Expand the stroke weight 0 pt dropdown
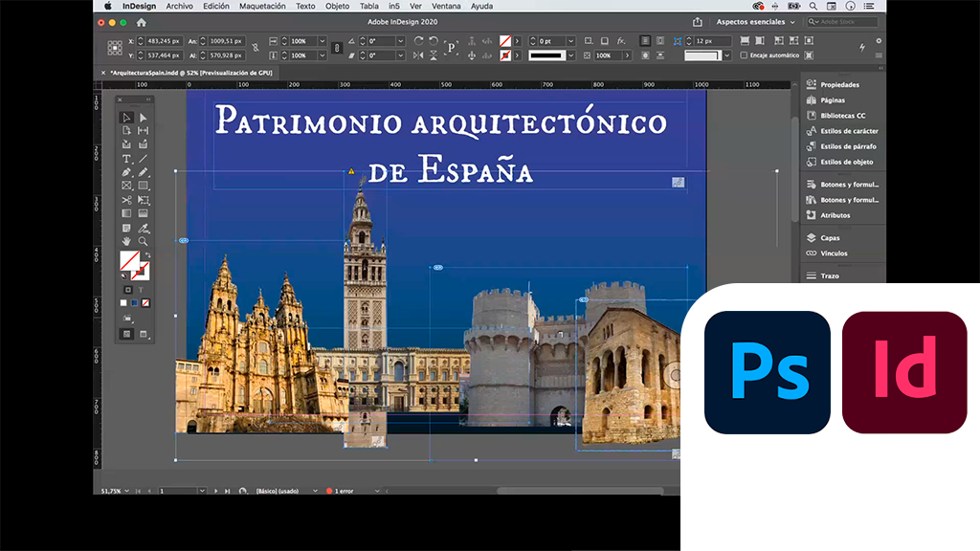 pos(571,41)
